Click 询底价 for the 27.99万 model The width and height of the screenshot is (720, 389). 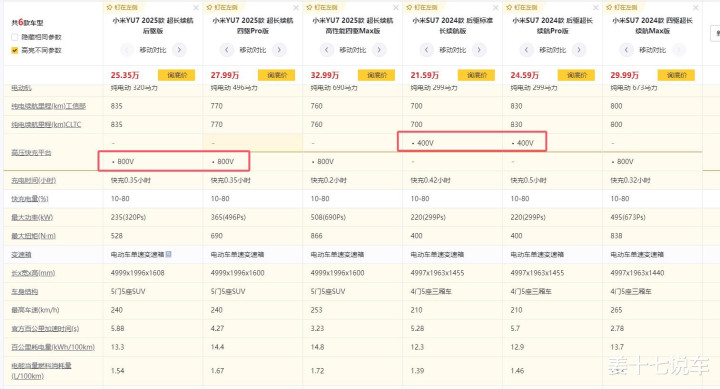[x=276, y=75]
